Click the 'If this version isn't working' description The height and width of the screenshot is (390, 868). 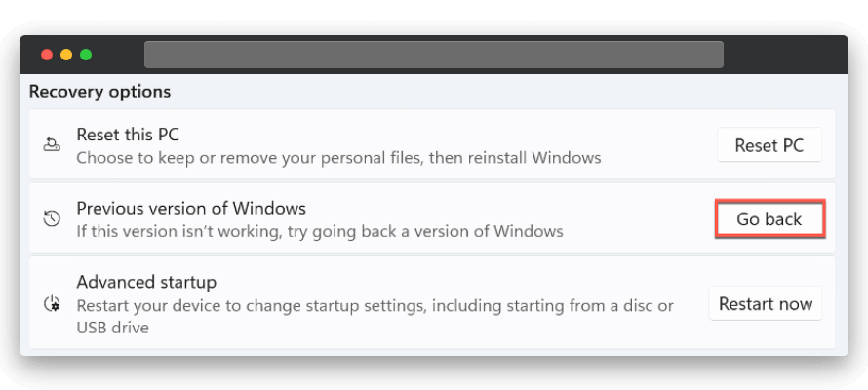[x=320, y=231]
